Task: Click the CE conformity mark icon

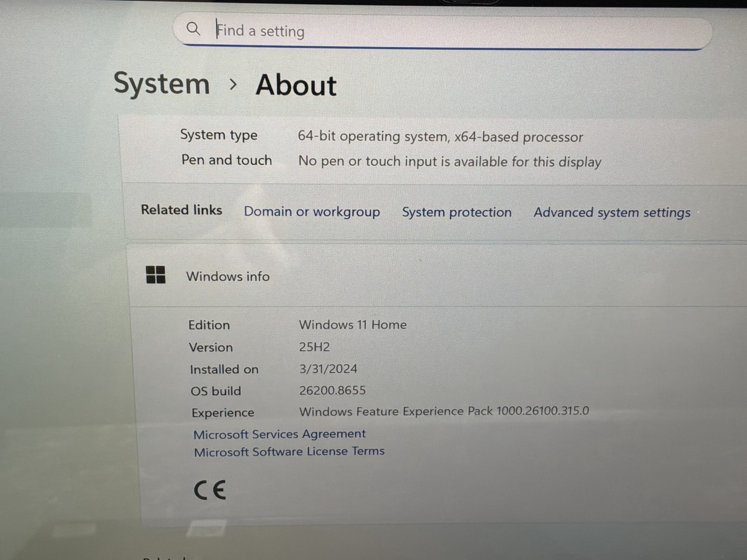Action: (x=210, y=490)
